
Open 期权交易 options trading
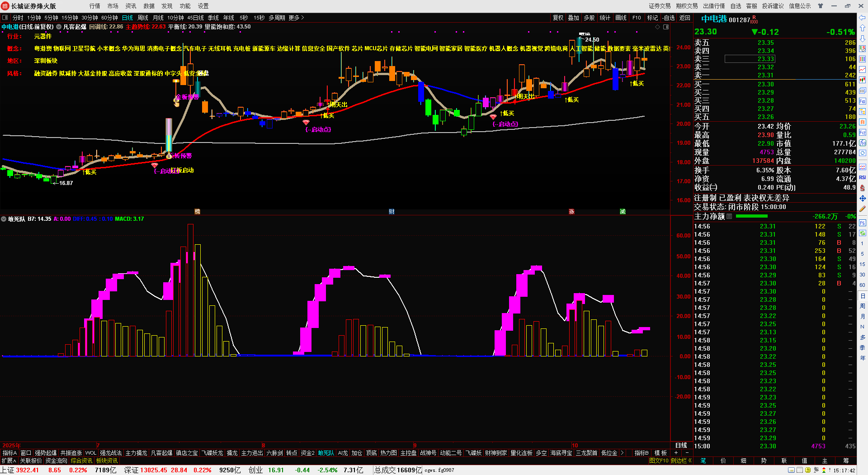tap(687, 6)
